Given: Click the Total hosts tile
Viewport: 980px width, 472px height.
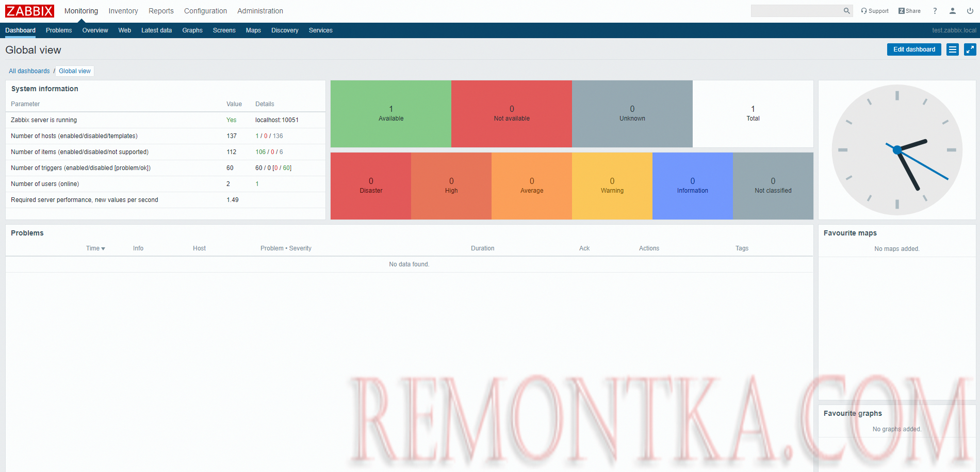Looking at the screenshot, I should tap(753, 114).
